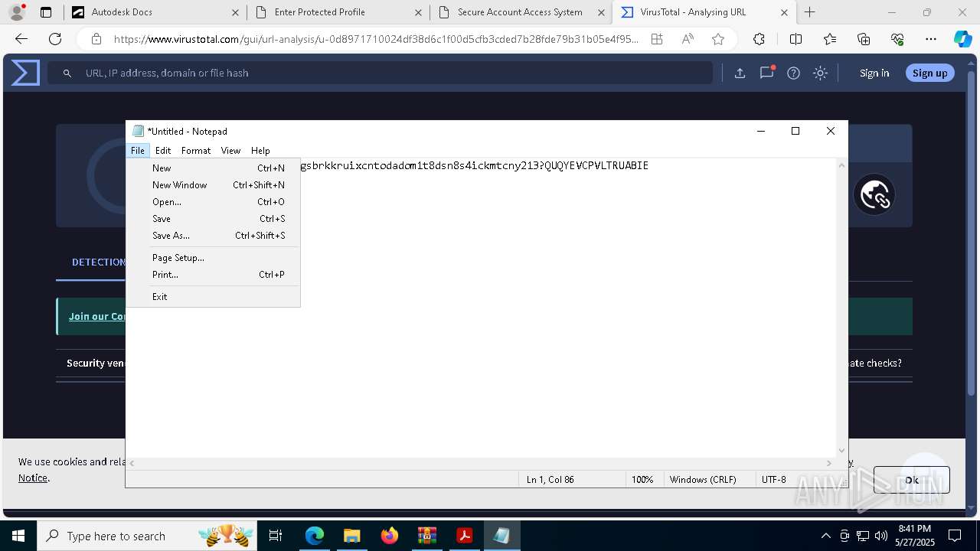980x551 pixels.
Task: Open Edge Settings and more menu
Action: pyautogui.click(x=931, y=39)
